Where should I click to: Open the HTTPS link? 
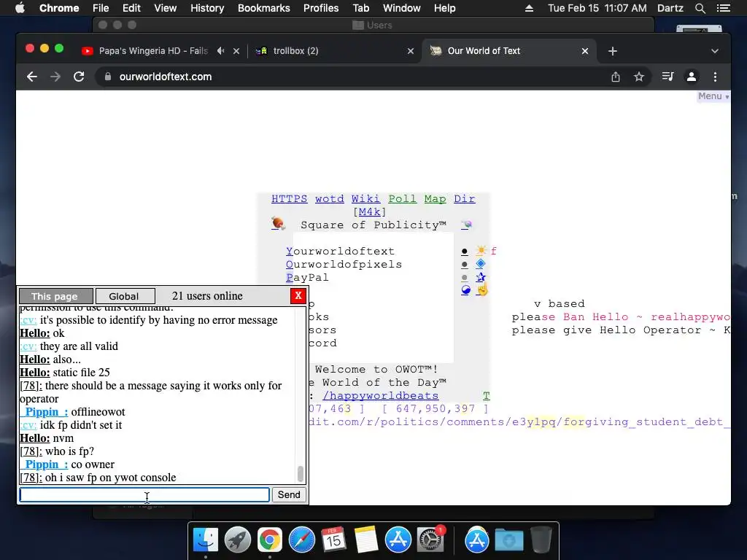[x=289, y=198]
